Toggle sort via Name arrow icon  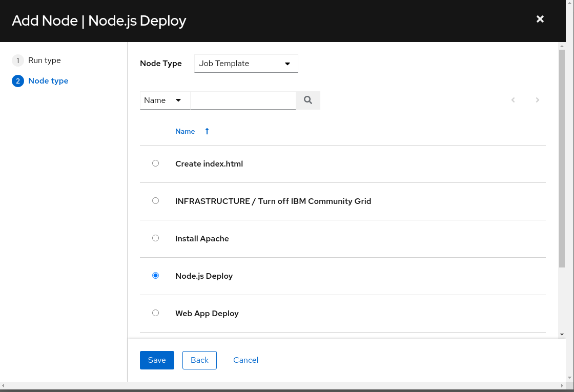[x=207, y=131]
